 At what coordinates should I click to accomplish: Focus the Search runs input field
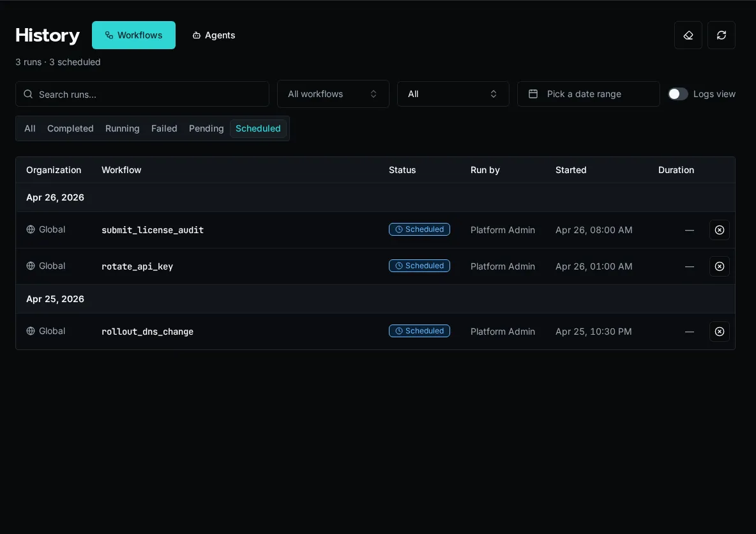tap(142, 94)
